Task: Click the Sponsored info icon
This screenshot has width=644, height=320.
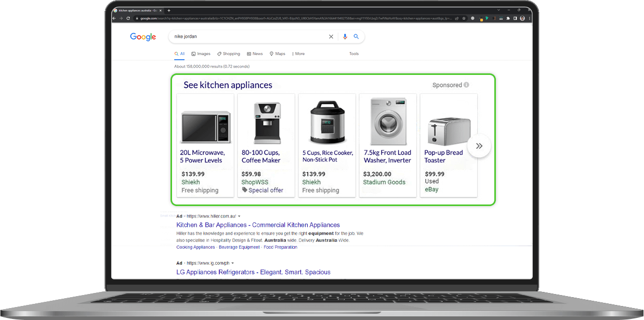Action: coord(466,85)
